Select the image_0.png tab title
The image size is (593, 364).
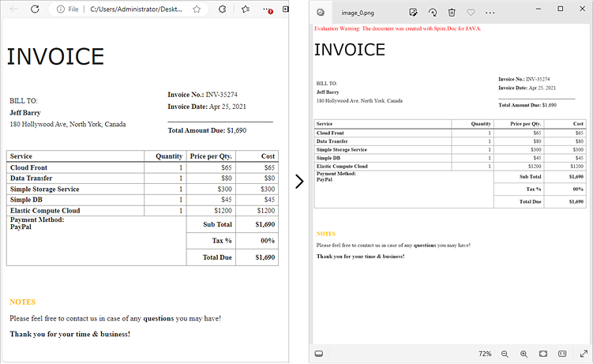pyautogui.click(x=358, y=13)
